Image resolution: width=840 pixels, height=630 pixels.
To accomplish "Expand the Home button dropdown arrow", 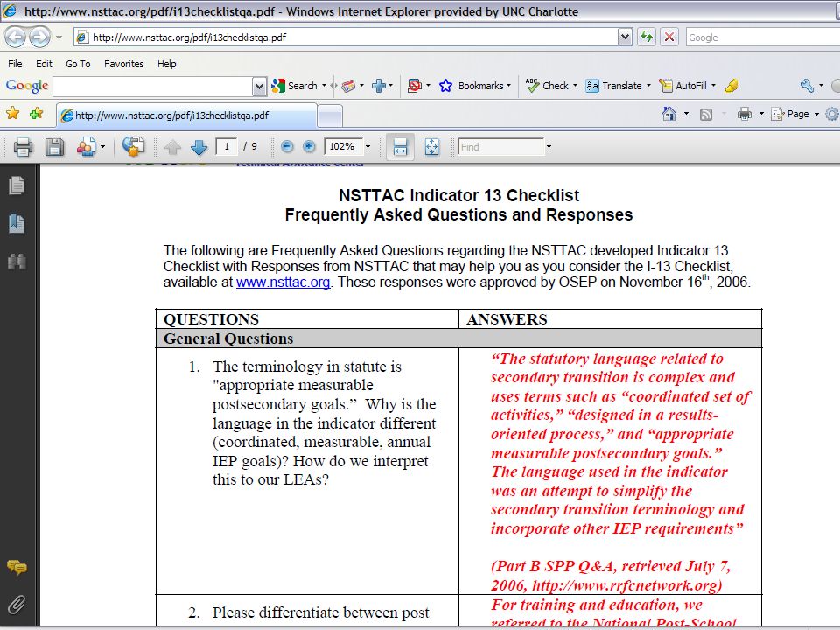I will (x=686, y=114).
